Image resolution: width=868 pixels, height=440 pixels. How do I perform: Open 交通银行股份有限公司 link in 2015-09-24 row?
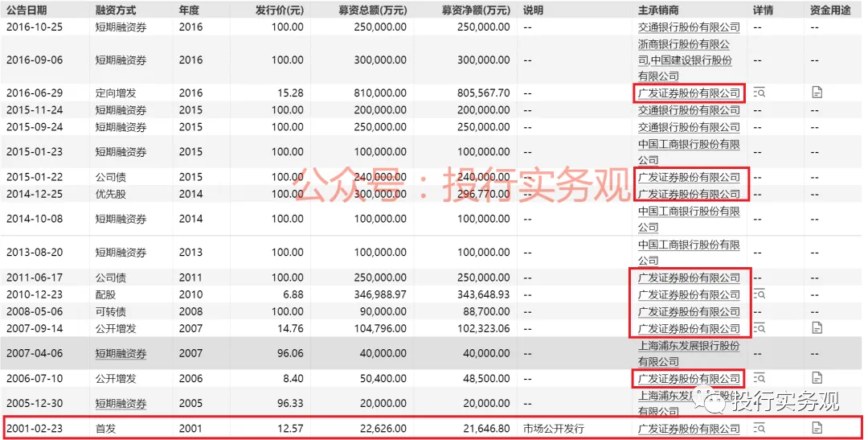689,127
